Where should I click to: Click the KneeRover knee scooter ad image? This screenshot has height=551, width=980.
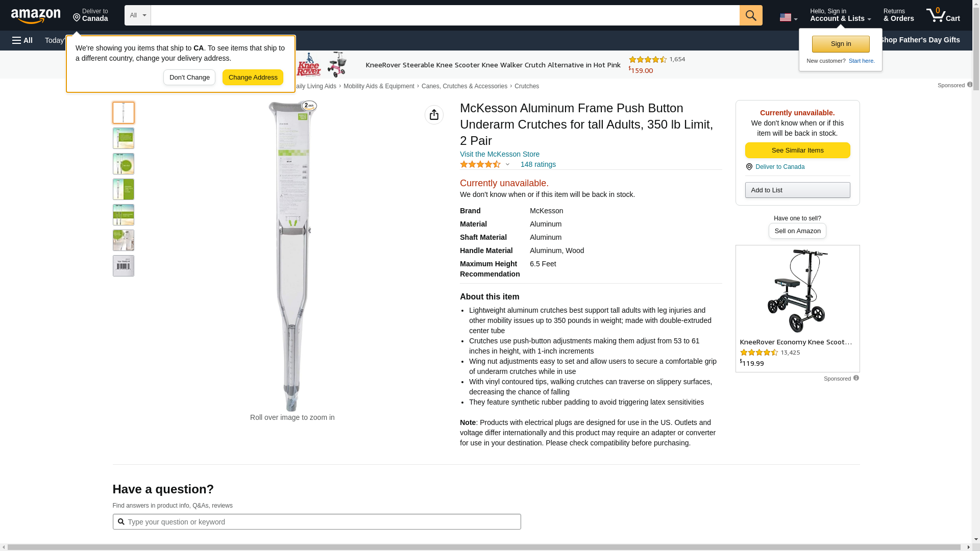[797, 291]
